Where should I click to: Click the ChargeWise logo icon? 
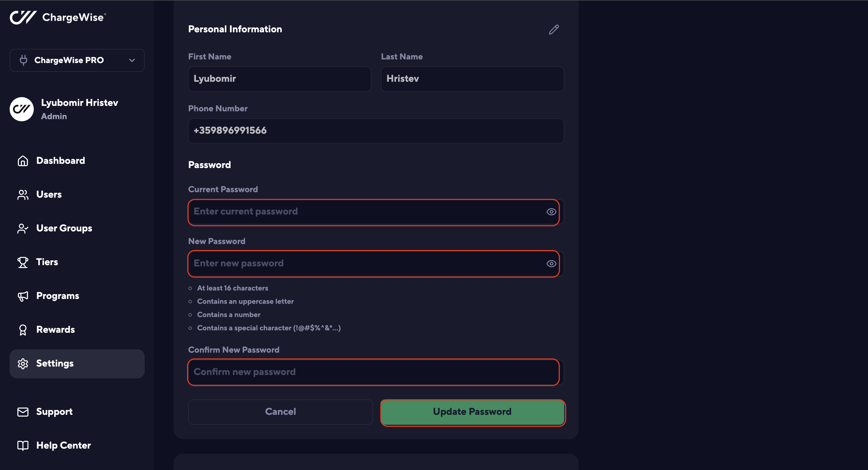[x=23, y=17]
